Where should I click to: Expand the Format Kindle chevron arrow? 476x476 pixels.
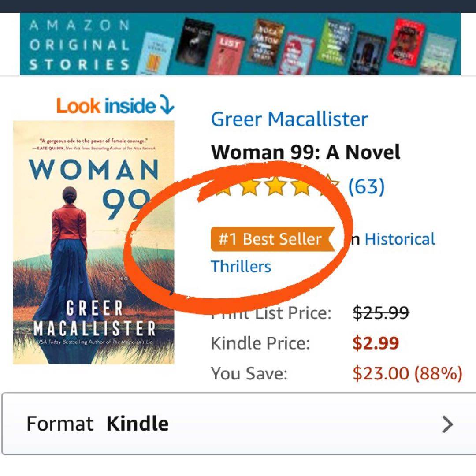[x=447, y=424]
